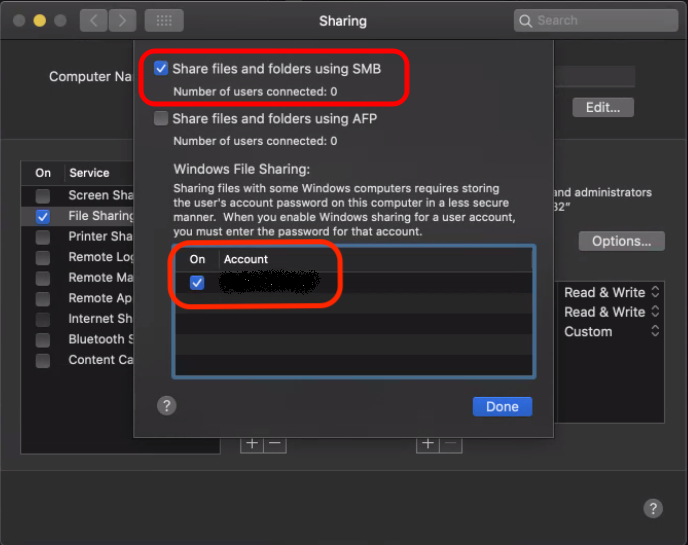Remove a shared folder with the minus button
688x545 pixels.
point(275,443)
